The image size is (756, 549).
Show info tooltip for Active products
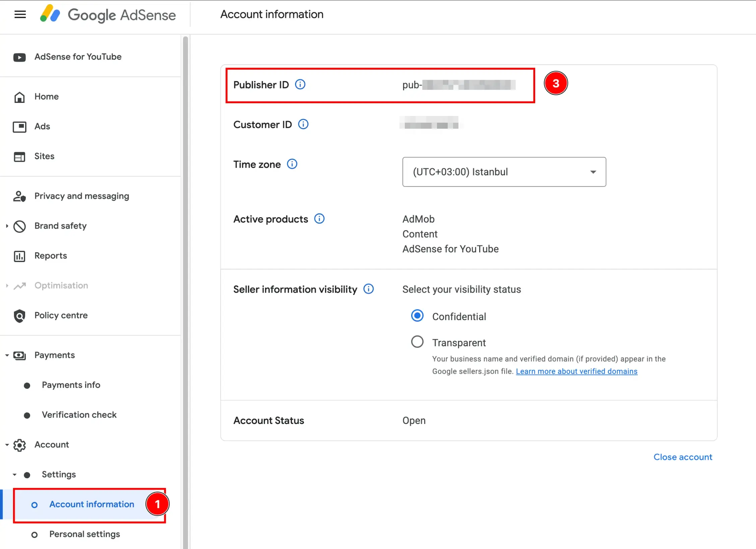coord(319,219)
